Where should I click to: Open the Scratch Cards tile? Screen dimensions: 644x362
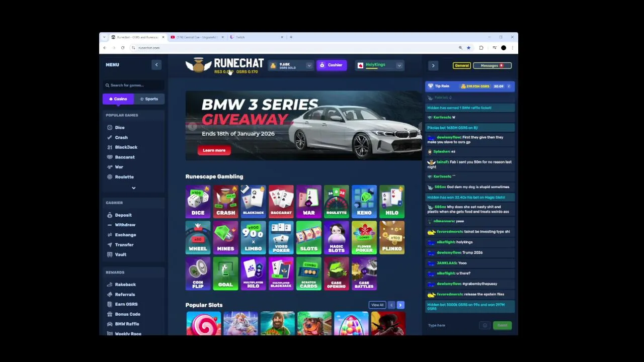pyautogui.click(x=308, y=274)
